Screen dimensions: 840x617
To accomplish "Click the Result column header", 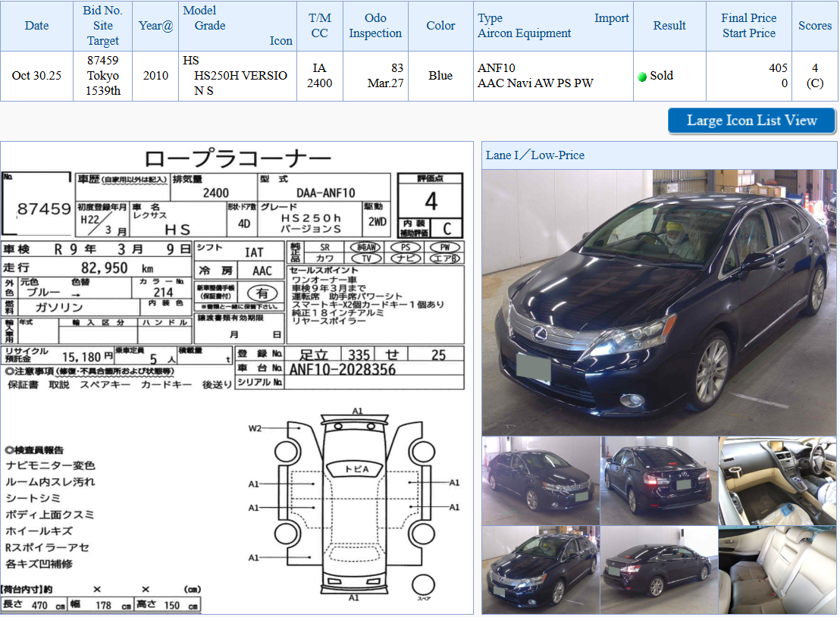I will point(669,26).
